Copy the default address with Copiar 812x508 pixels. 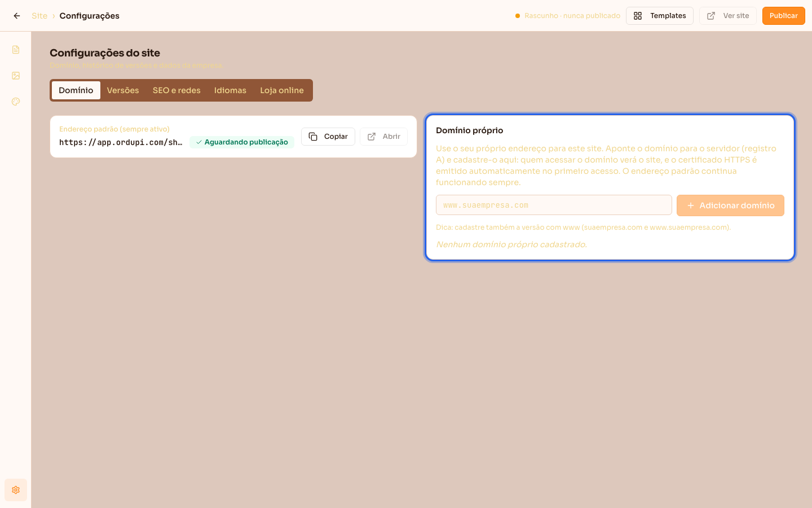[x=328, y=137]
